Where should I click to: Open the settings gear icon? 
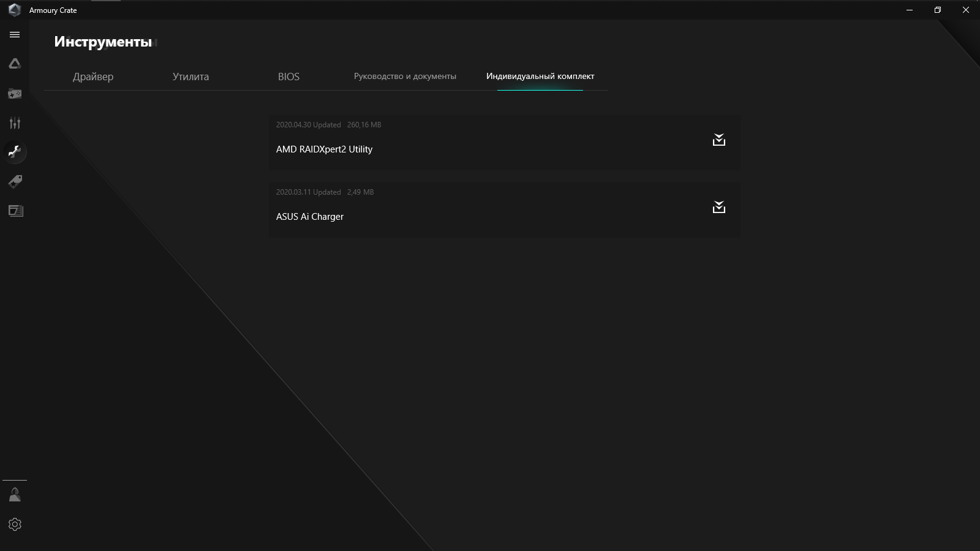(x=15, y=525)
